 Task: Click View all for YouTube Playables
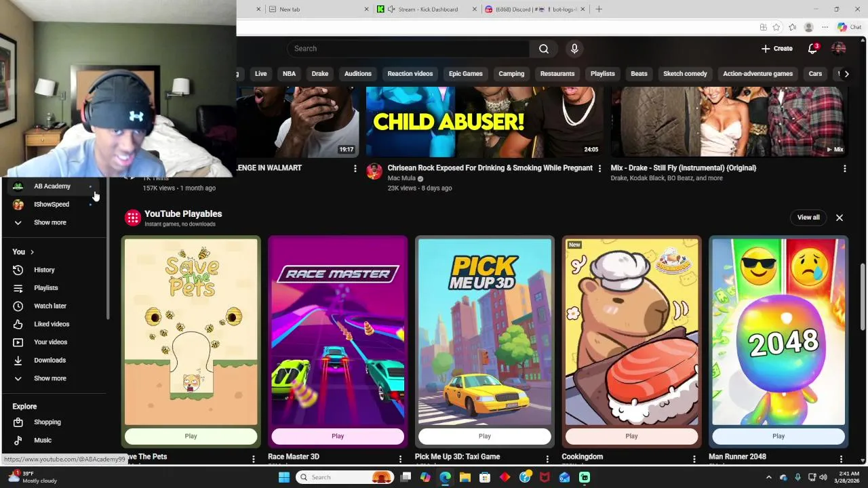coord(808,218)
